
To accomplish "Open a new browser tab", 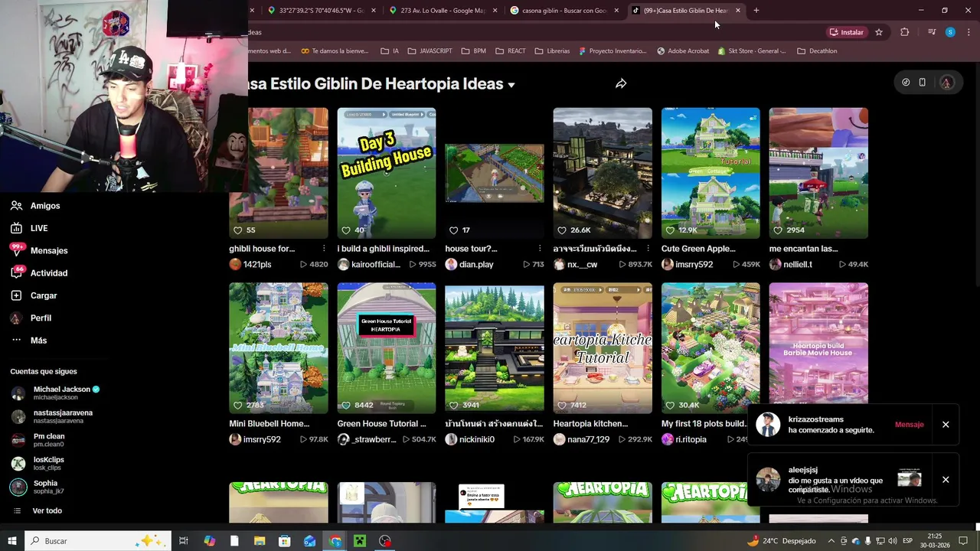I will point(756,11).
